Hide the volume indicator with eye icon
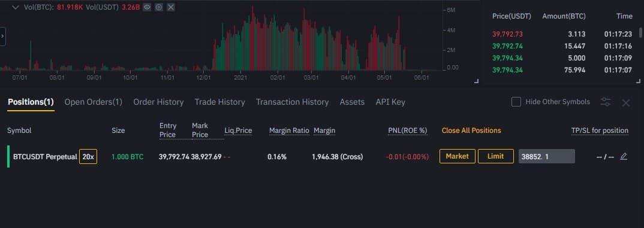Viewport: 644px width, 228px height. click(x=147, y=7)
